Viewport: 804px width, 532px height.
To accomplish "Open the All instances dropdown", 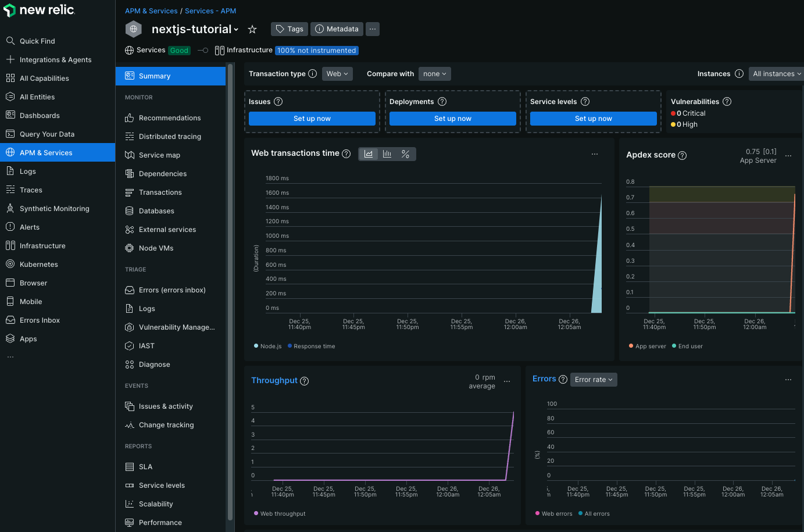I will click(776, 74).
